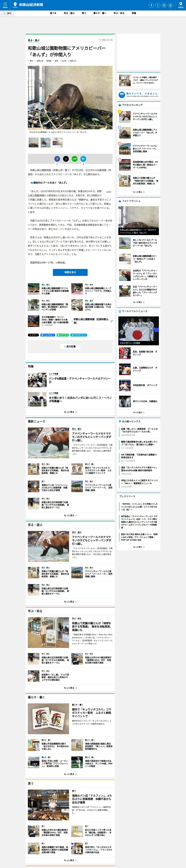The height and width of the screenshot is (868, 186).
Task: Expand もっと見る under フォトフラッシュ
Action: [139, 302]
